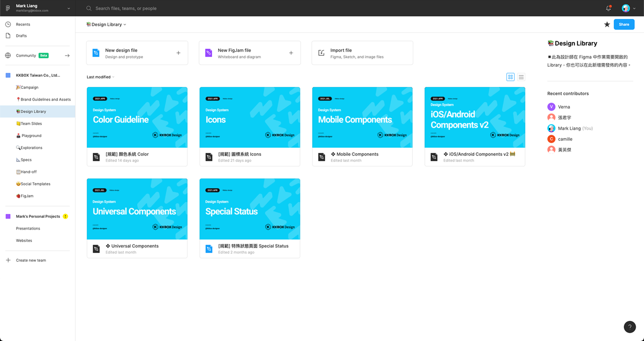Click the Community arrow icon
644x341 pixels.
[67, 55]
